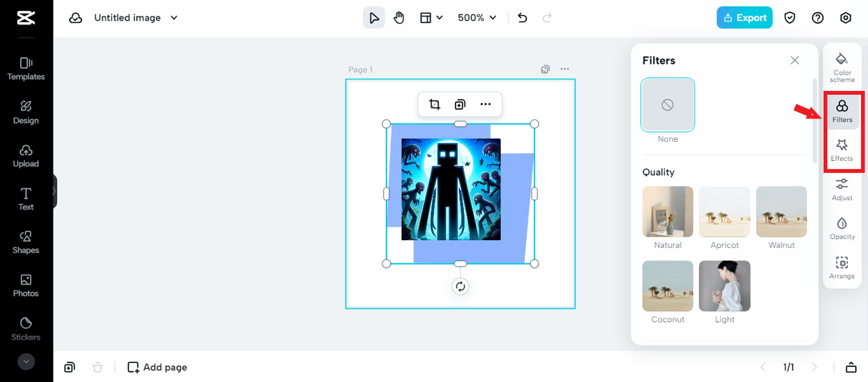This screenshot has height=382, width=868.
Task: Collapse the left sidebar panel handle
Action: tap(55, 191)
